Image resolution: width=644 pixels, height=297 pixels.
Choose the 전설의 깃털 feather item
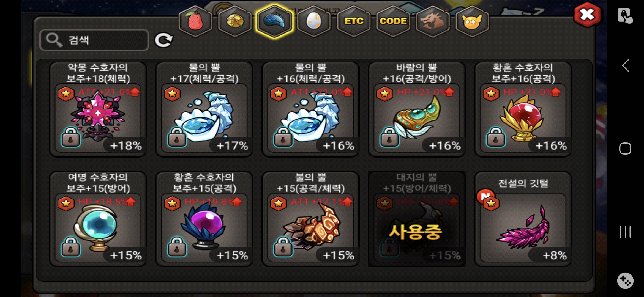coord(523,219)
